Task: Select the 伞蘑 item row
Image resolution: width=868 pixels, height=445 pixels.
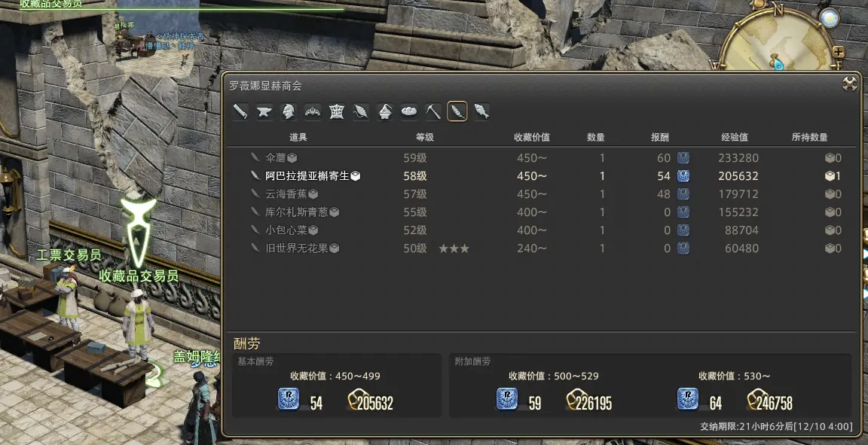Action: coord(542,157)
